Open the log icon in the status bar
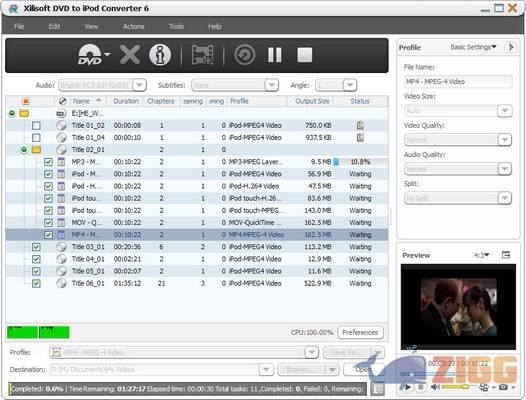 (378, 389)
